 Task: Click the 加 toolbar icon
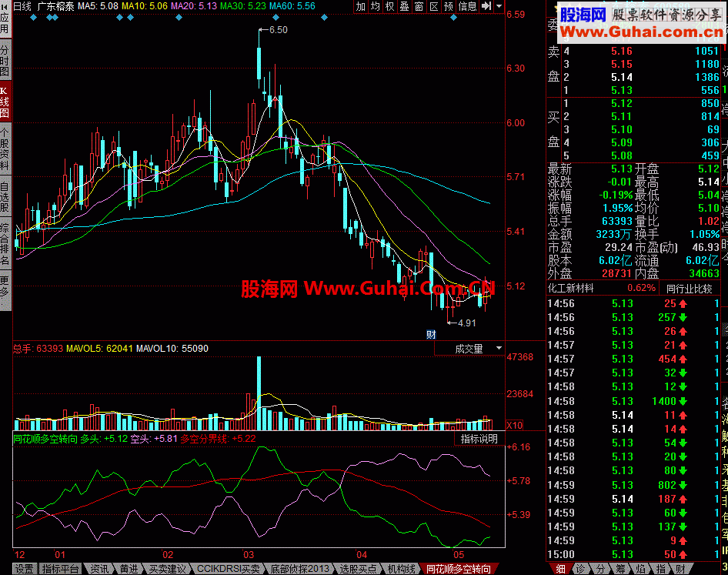point(361,6)
